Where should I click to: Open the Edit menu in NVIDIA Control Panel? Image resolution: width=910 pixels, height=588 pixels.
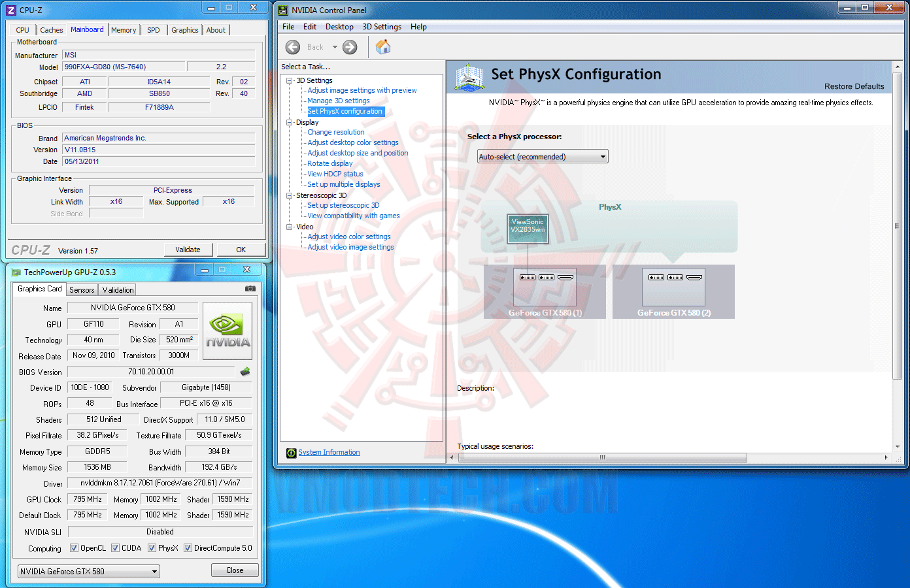coord(310,27)
